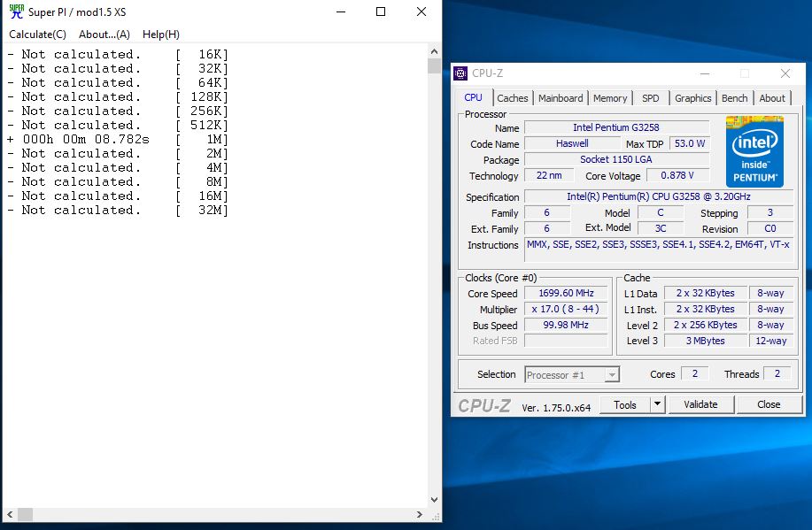
Task: Click the Max TDP value '53.0 W'
Action: coord(689,143)
